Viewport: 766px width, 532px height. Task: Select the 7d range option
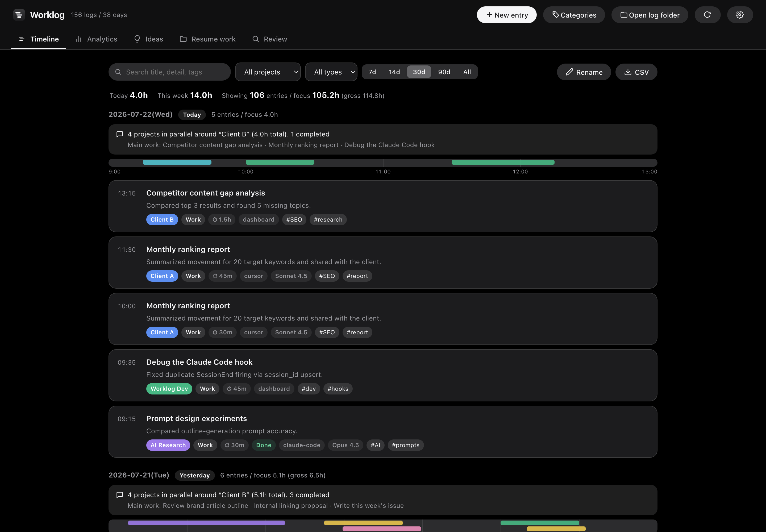(x=372, y=72)
